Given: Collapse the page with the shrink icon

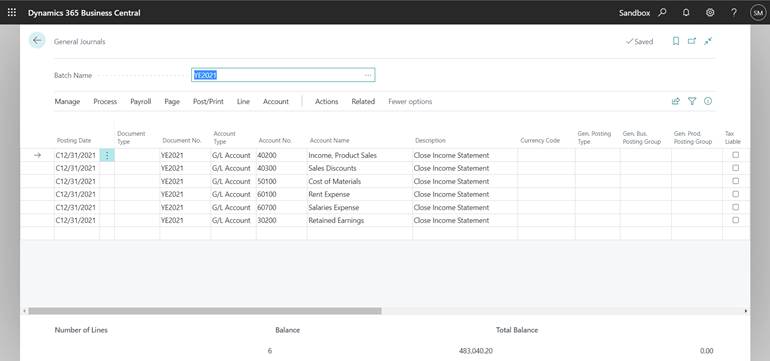Looking at the screenshot, I should (708, 41).
